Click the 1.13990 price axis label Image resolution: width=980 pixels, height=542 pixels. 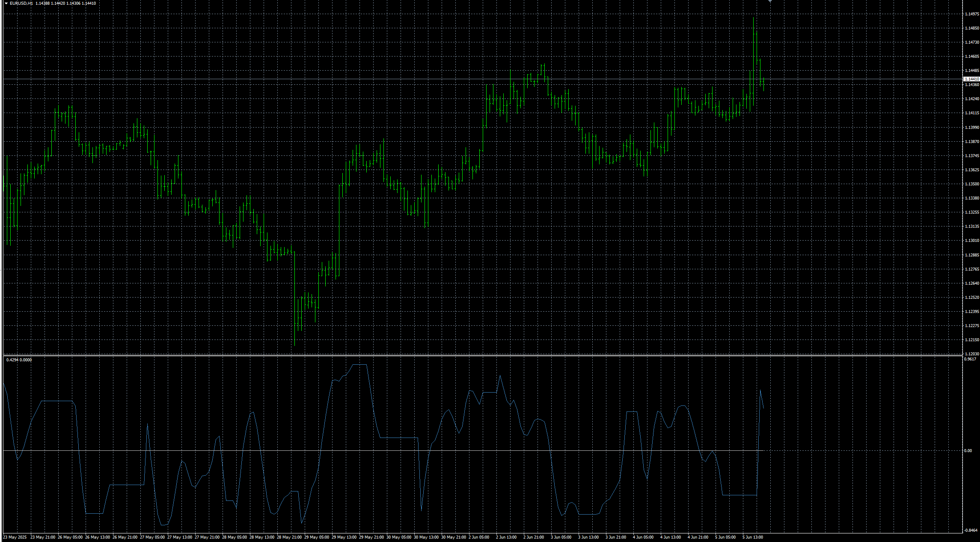[x=972, y=128]
